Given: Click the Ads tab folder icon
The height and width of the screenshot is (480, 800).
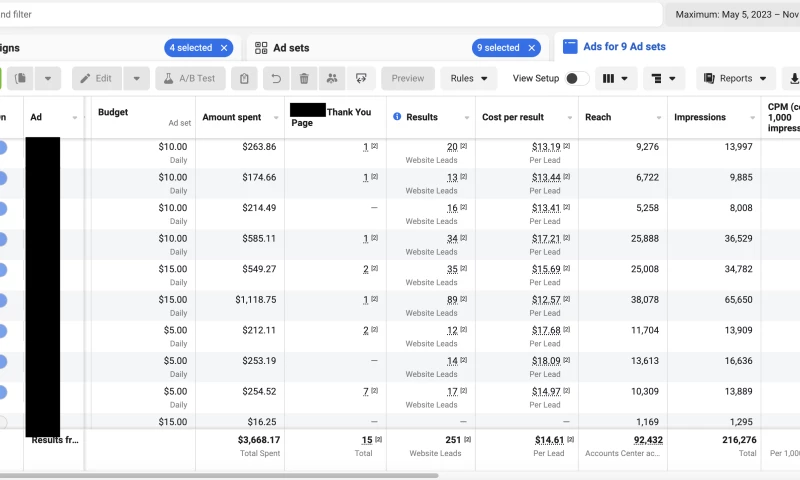Looking at the screenshot, I should (x=570, y=46).
